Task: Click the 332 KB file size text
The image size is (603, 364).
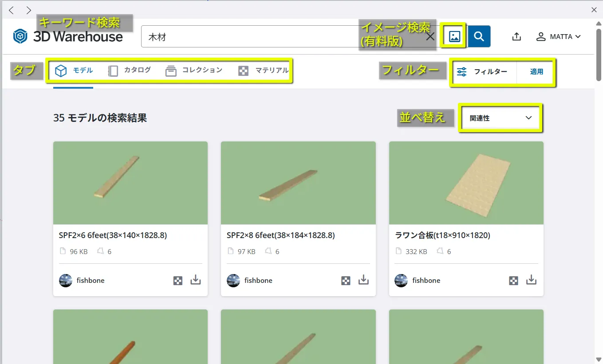Action: (416, 252)
